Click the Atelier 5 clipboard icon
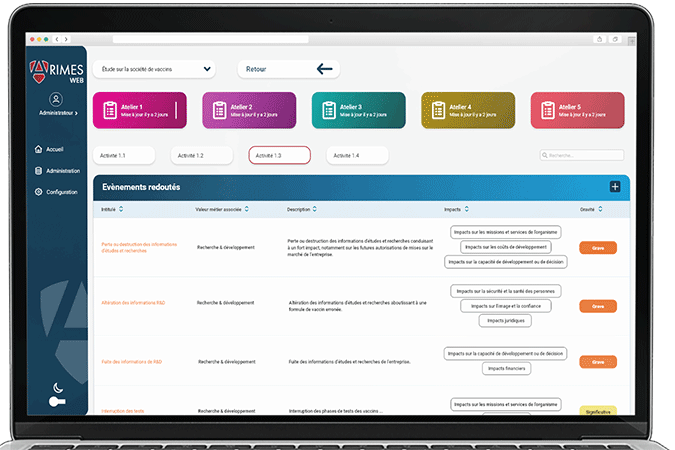 (548, 110)
